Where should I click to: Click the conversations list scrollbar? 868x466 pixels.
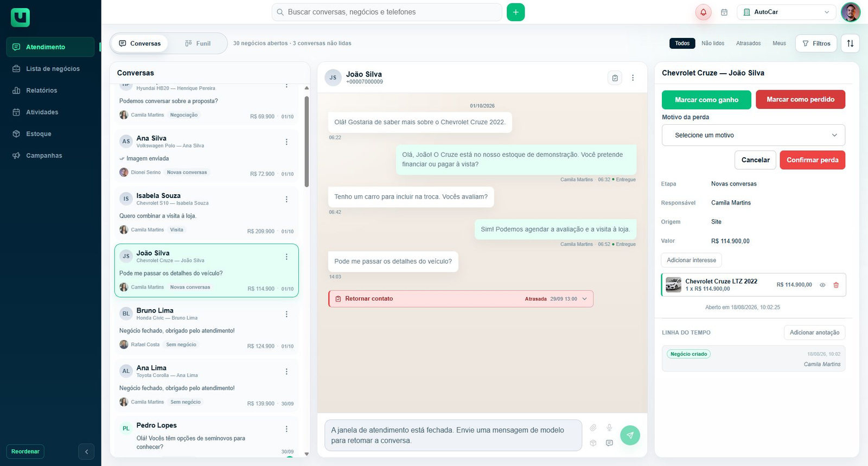[x=307, y=142]
